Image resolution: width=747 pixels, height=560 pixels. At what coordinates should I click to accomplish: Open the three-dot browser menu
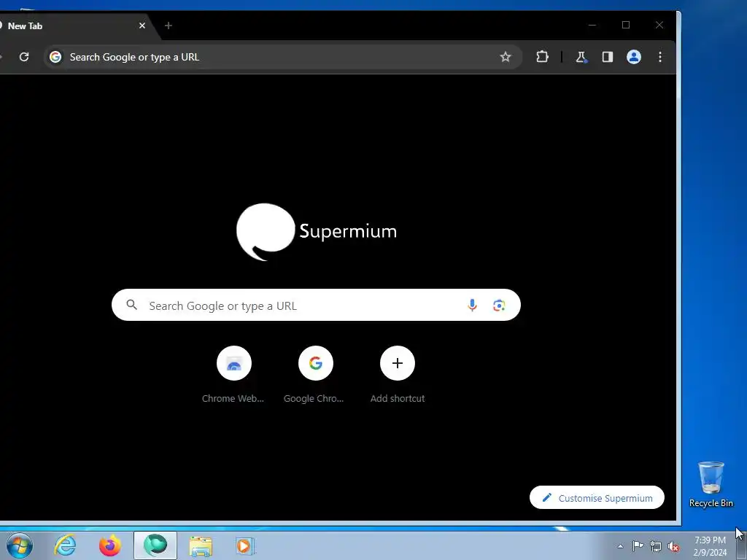[x=659, y=57]
